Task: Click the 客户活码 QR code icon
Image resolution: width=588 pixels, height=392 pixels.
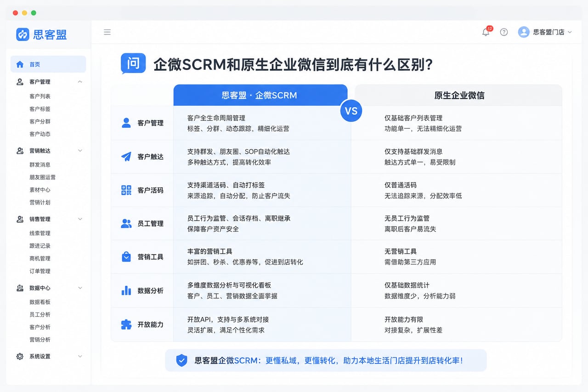Action: pos(126,190)
